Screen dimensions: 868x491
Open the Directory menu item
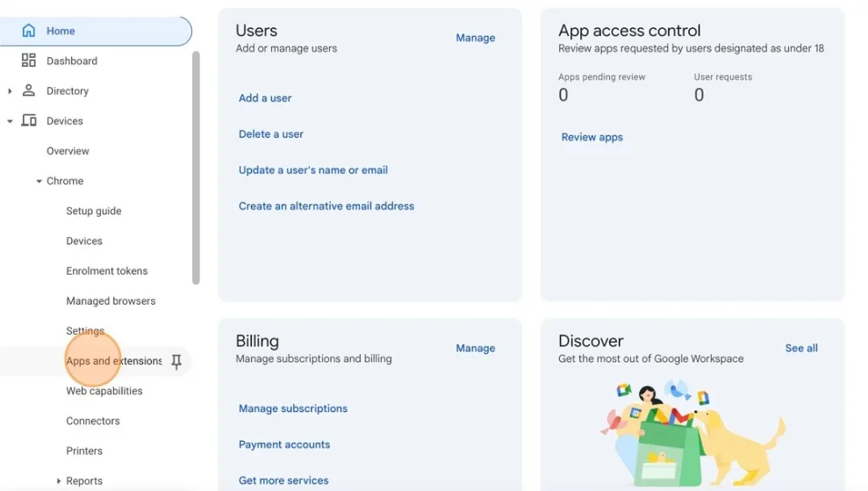coord(68,90)
